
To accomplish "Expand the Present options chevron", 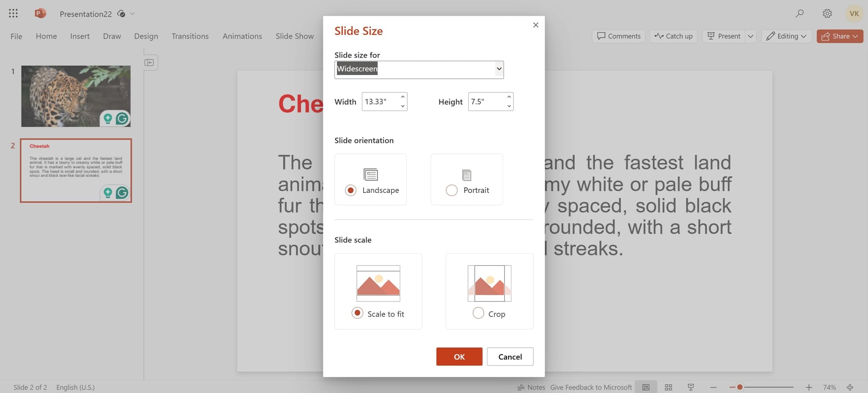I will point(751,36).
